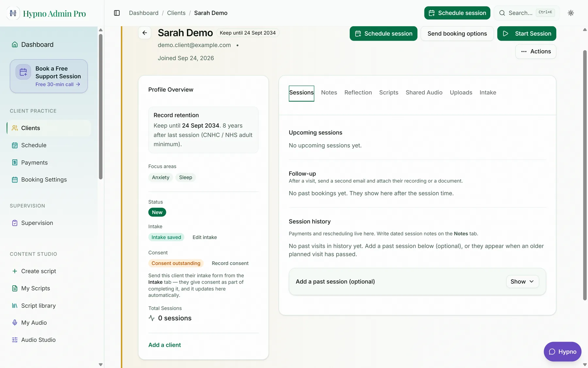This screenshot has width=588, height=368.
Task: Open Clients in the sidebar
Action: click(49, 128)
